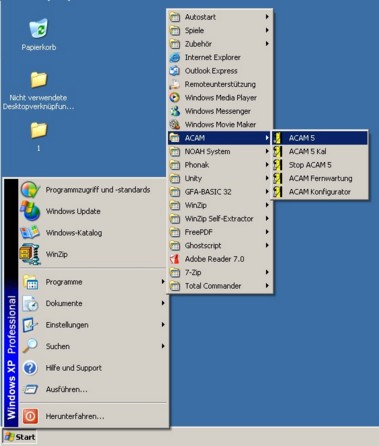Click the ACAM Fernwartung icon

pyautogui.click(x=277, y=178)
